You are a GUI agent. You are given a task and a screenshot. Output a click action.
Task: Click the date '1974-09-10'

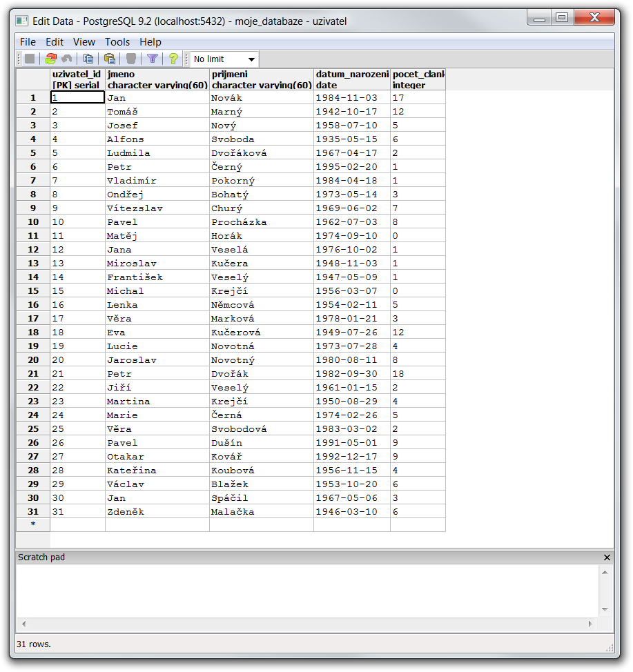pos(352,236)
